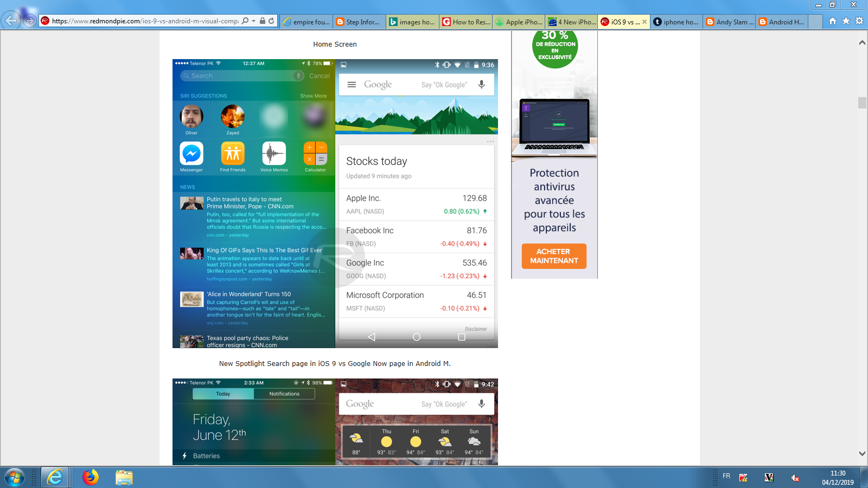Viewport: 868px width, 488px height.
Task: Click 'Protection antivirus avancée' ad text
Action: [554, 200]
